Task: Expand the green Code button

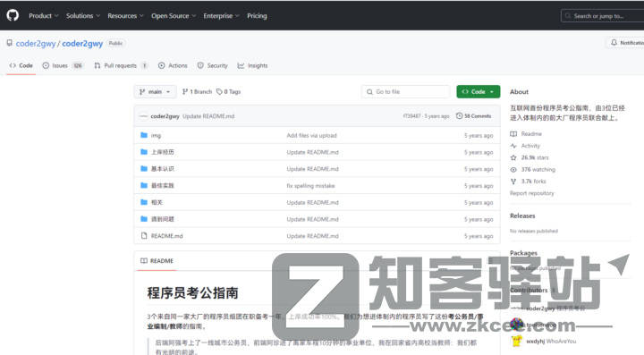Action: point(478,91)
